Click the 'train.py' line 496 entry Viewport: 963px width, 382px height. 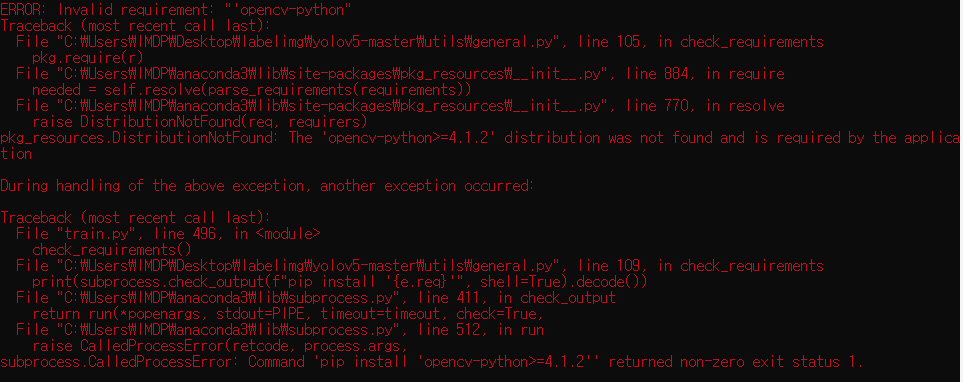[168, 233]
